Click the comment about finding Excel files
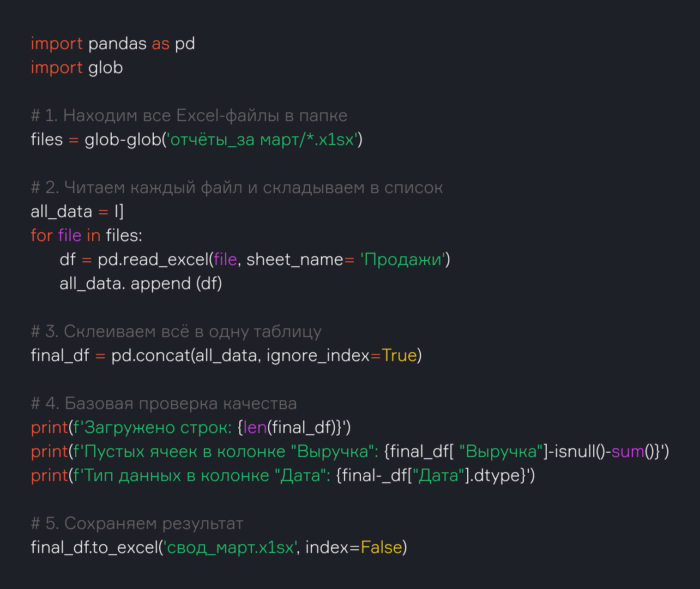The height and width of the screenshot is (589, 700). click(x=189, y=116)
